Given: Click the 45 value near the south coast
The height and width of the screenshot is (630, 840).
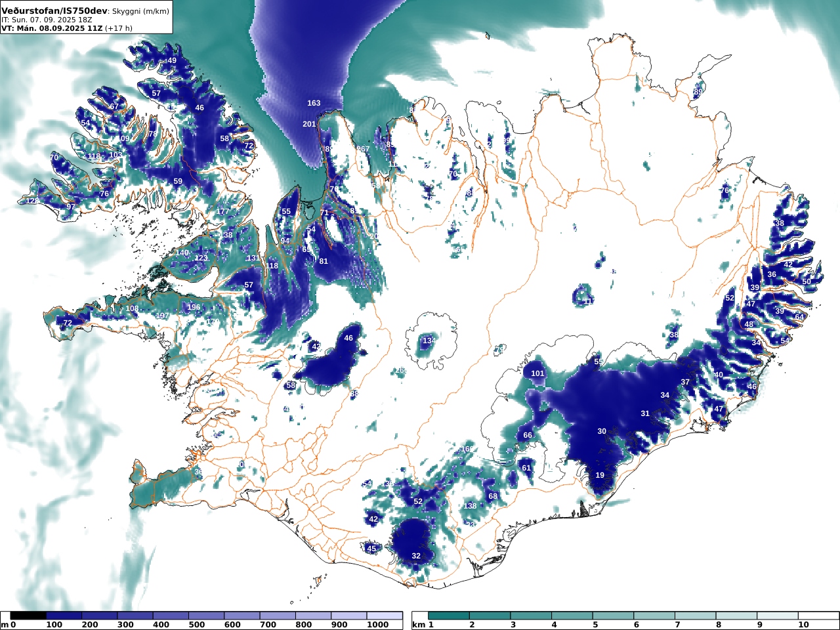Looking at the screenshot, I should point(371,549).
